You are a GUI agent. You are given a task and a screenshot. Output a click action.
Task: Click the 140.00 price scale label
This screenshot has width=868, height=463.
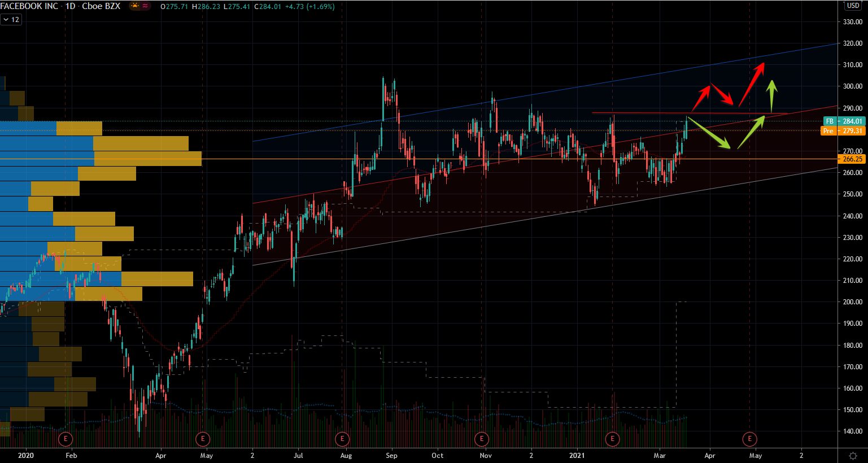coord(852,431)
